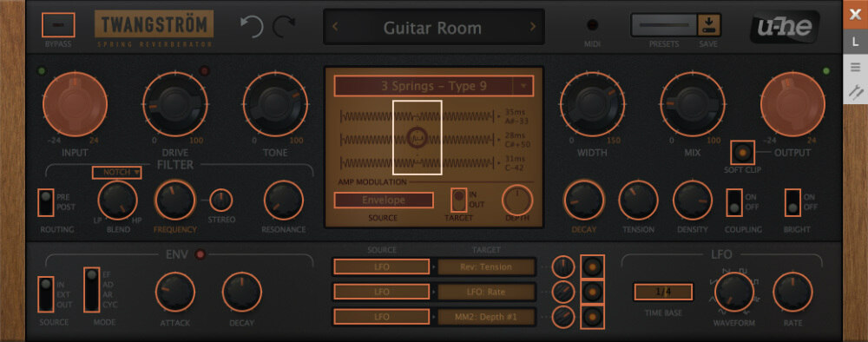Open the Presets browser
The height and width of the screenshot is (342, 868).
pos(664,25)
